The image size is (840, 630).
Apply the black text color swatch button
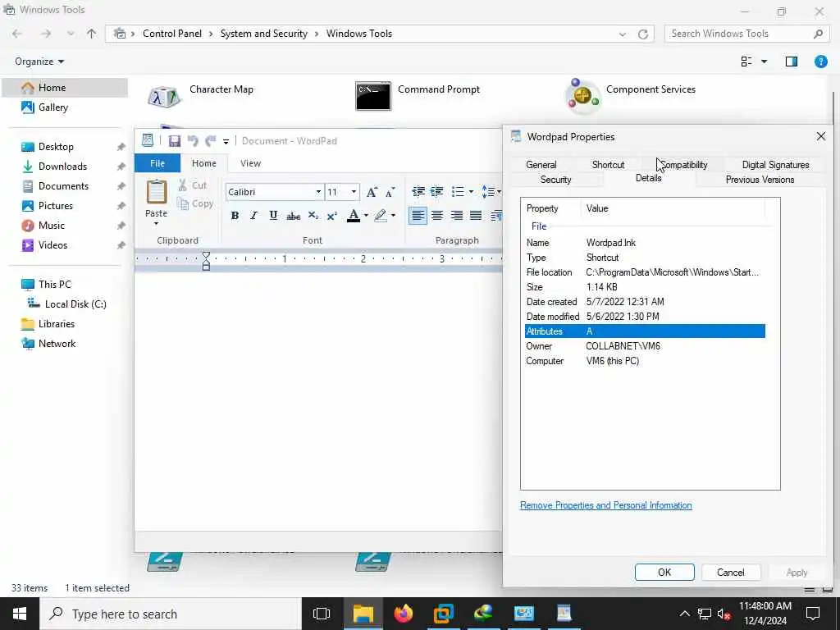pyautogui.click(x=354, y=216)
